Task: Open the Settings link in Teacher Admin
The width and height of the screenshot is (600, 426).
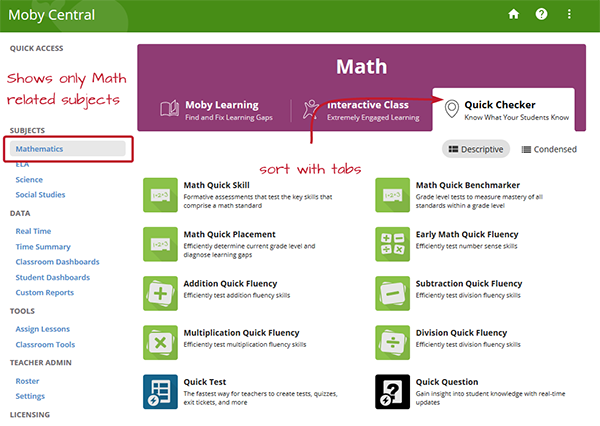Action: tap(30, 396)
